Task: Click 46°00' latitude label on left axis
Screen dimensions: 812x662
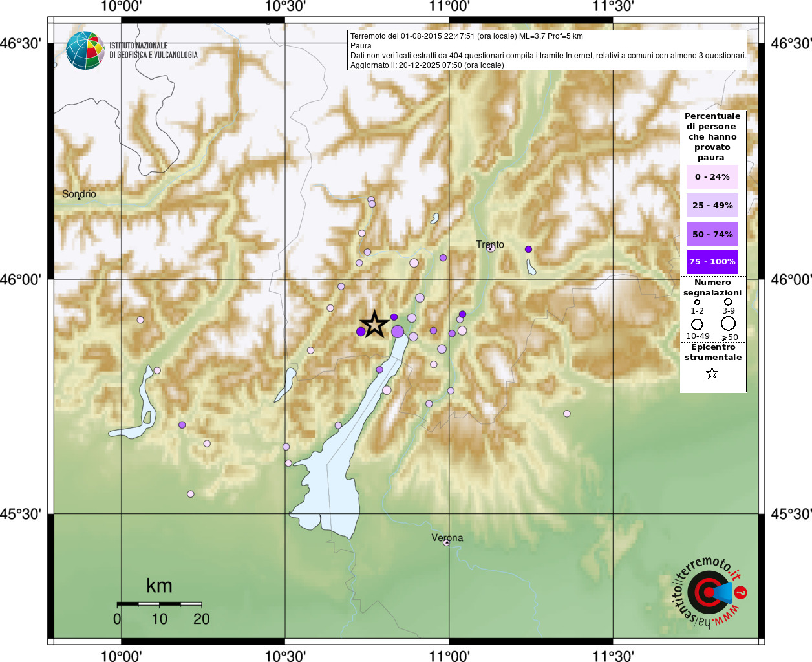Action: [x=21, y=279]
